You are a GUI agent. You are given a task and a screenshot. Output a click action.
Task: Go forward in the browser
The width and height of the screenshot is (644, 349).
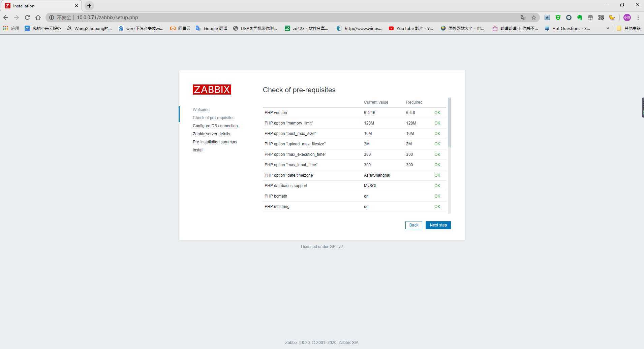point(17,18)
